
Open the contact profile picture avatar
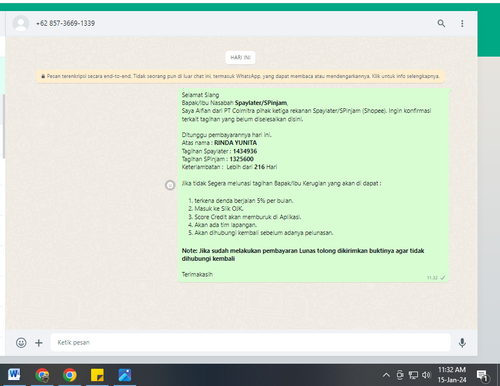21,23
